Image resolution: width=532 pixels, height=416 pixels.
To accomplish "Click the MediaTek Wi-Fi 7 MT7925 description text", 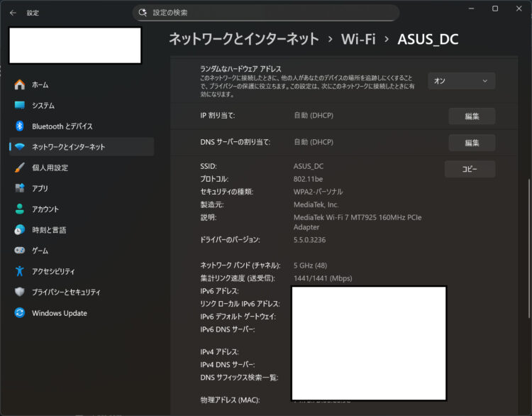I will click(x=358, y=222).
